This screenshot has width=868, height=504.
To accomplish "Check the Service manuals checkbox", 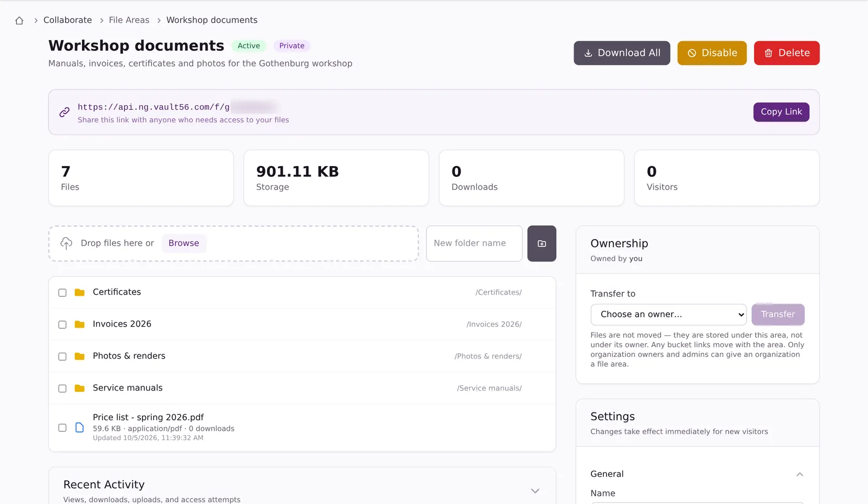I will 62,388.
